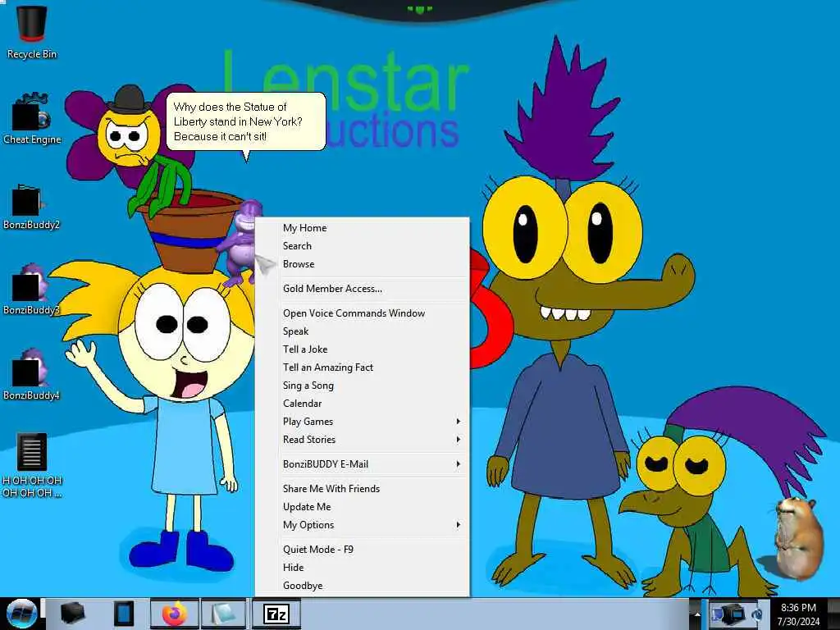The height and width of the screenshot is (630, 840).
Task: Click the hamster desktop character
Action: (799, 537)
